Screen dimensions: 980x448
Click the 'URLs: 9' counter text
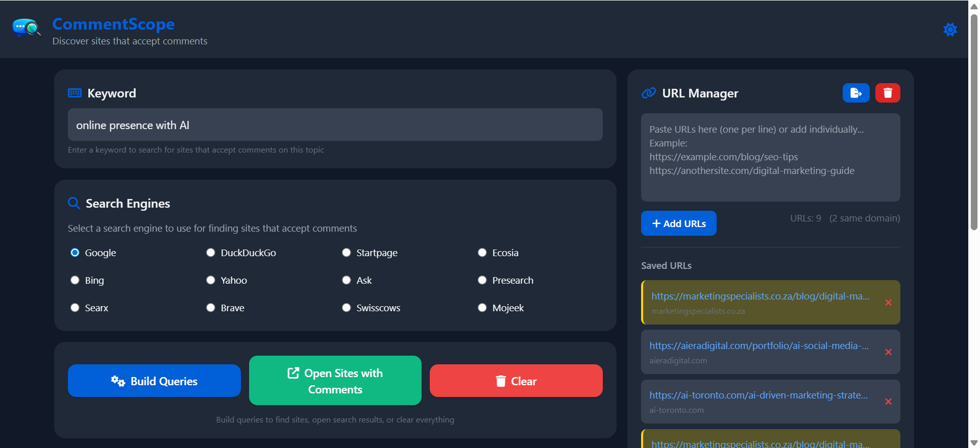click(805, 218)
